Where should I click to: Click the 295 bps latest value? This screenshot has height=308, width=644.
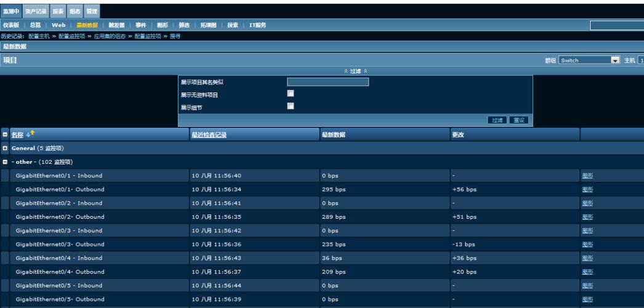click(x=334, y=189)
